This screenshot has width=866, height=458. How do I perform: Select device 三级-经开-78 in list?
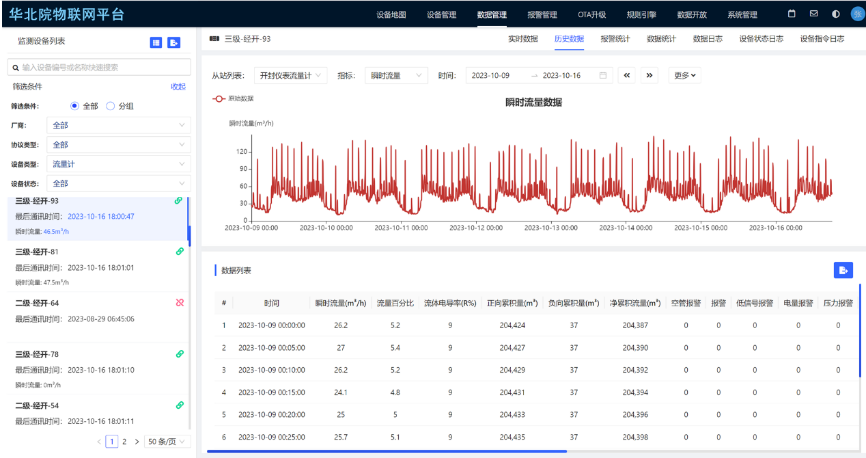click(97, 369)
